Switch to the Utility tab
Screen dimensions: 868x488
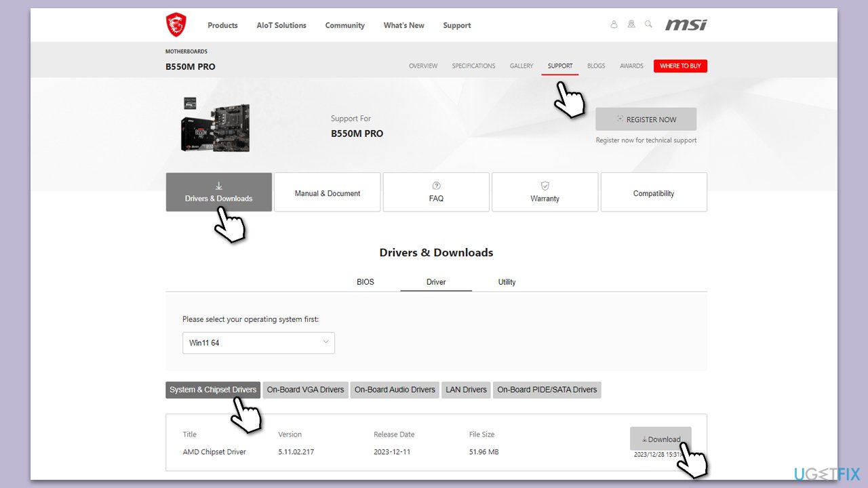[x=507, y=282]
